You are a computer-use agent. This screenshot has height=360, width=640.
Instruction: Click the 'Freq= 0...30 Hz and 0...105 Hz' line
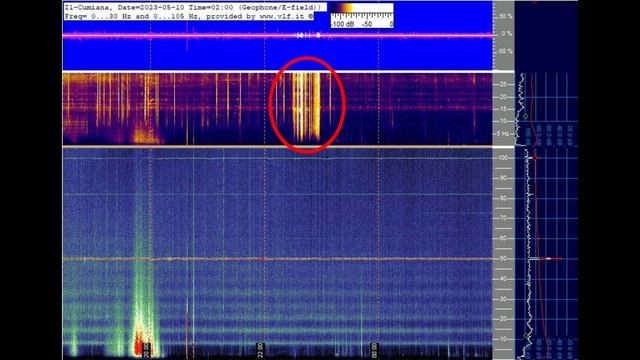tap(189, 16)
